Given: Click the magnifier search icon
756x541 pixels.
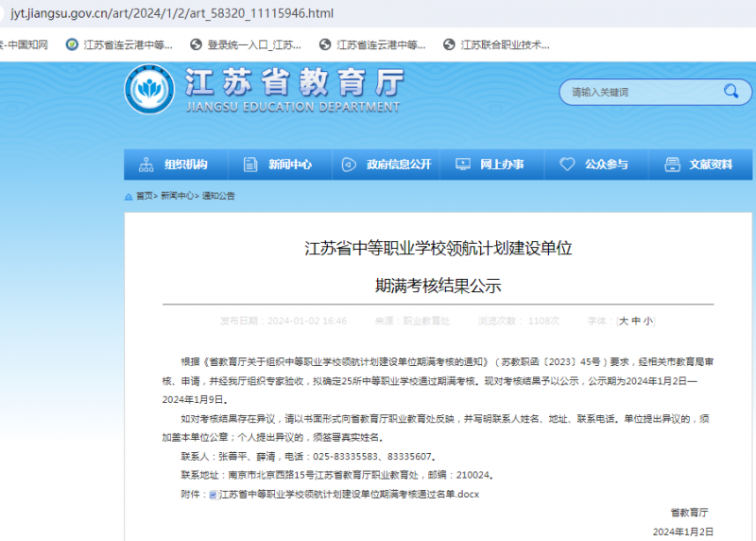Looking at the screenshot, I should tap(730, 91).
